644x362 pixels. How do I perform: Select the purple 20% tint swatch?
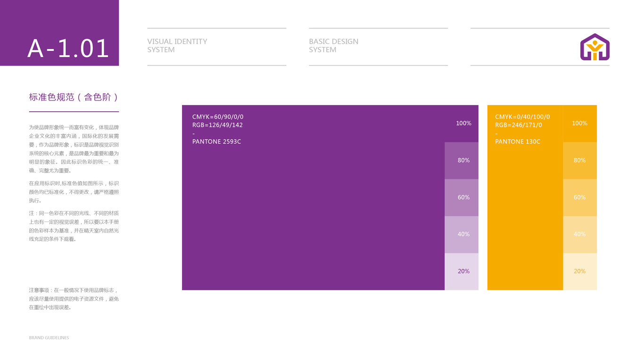pos(462,272)
